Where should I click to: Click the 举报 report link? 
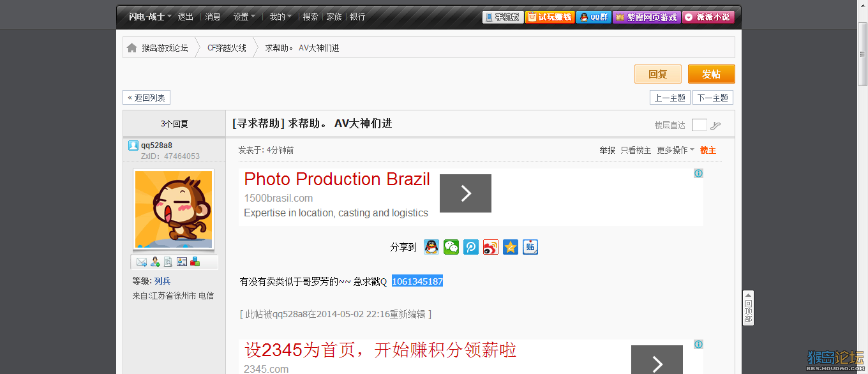point(607,150)
